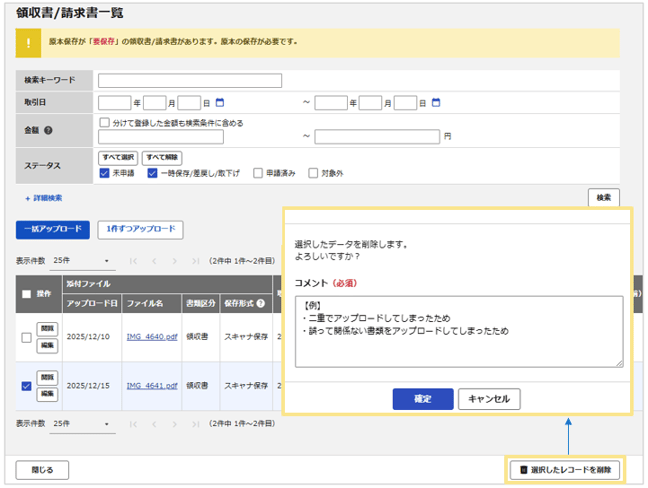Click the start date day field

(189, 103)
